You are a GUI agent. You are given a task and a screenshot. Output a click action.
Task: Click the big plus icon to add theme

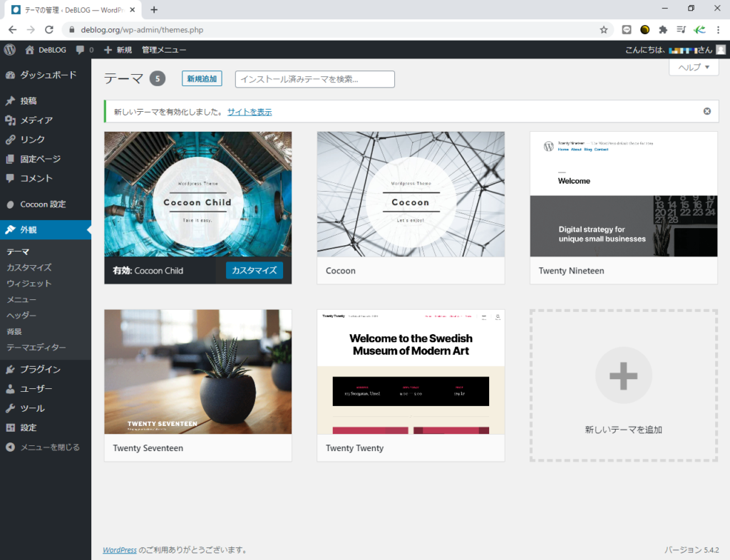click(x=623, y=375)
